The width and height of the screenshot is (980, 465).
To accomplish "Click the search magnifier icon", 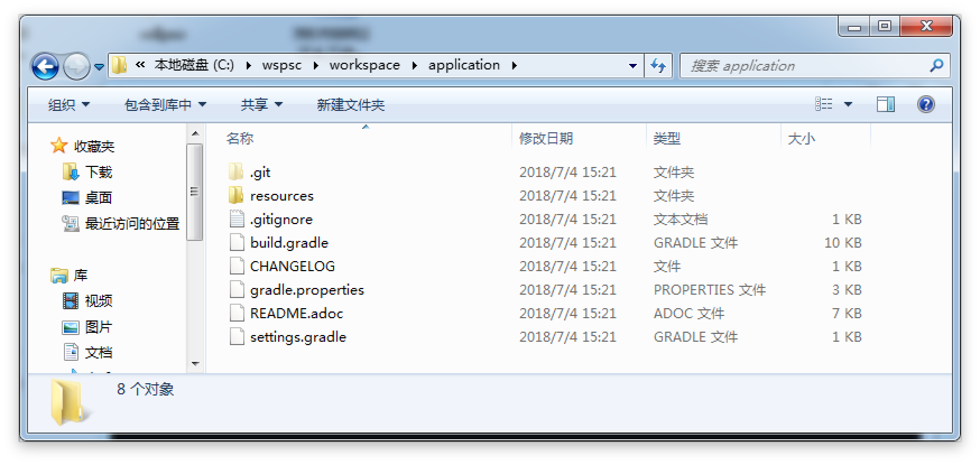I will (936, 66).
